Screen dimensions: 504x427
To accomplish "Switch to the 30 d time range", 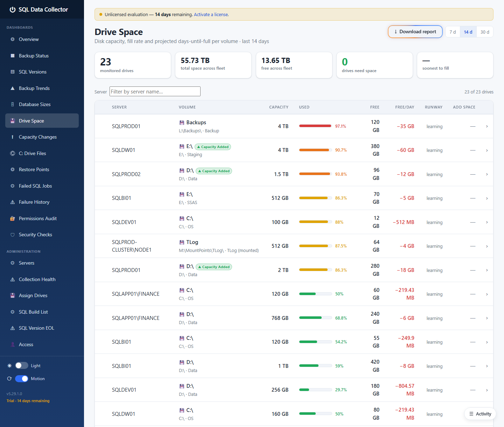I will click(x=485, y=32).
